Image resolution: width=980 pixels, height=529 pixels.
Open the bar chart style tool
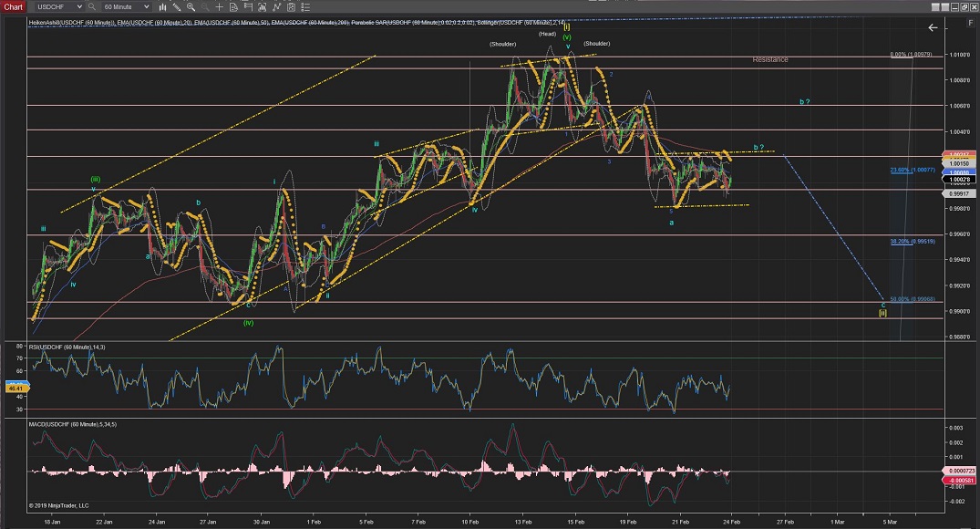click(162, 7)
